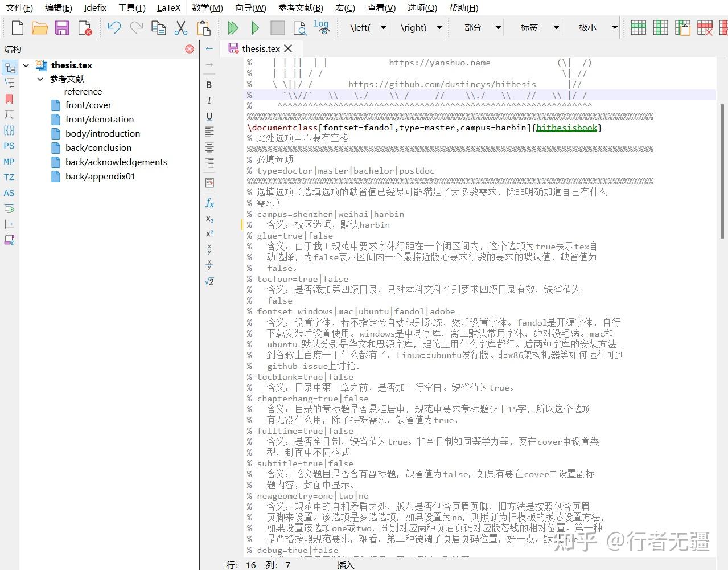728x570 pixels.
Task: Open the Bookmarks sidebar panel
Action: 9,99
